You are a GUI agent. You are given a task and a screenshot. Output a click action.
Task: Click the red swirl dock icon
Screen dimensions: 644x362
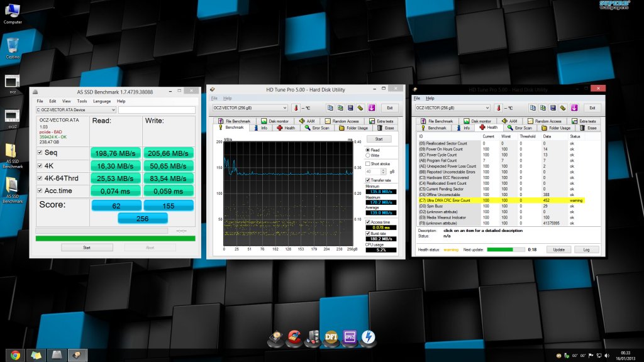point(294,337)
